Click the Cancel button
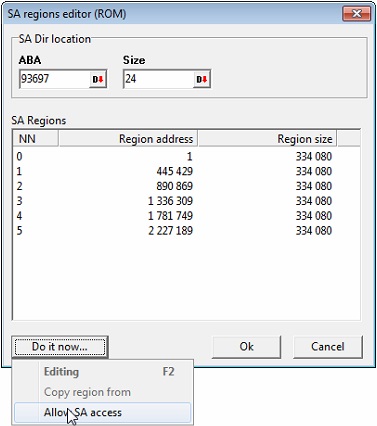This screenshot has height=426, width=377. 328,347
